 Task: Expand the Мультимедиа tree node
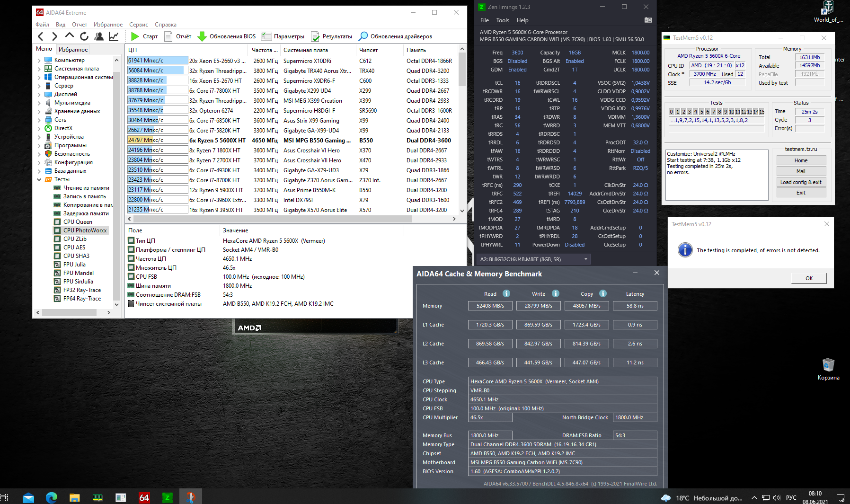tap(39, 103)
